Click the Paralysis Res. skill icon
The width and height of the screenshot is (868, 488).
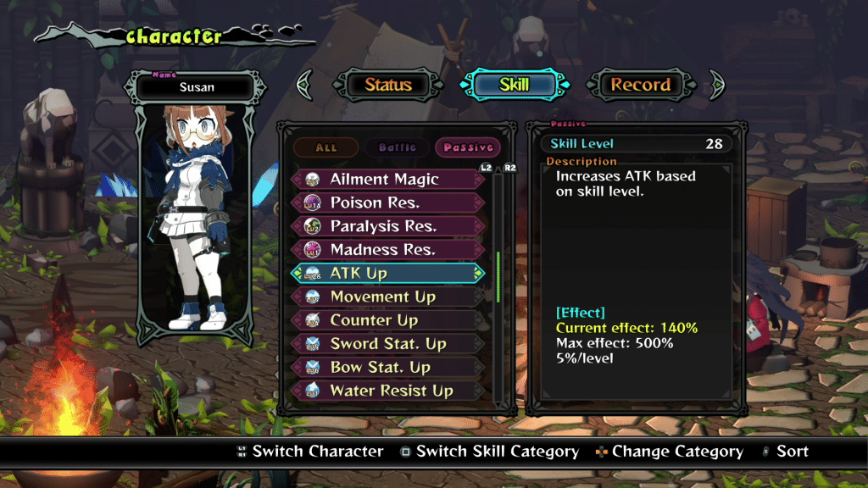(x=312, y=226)
